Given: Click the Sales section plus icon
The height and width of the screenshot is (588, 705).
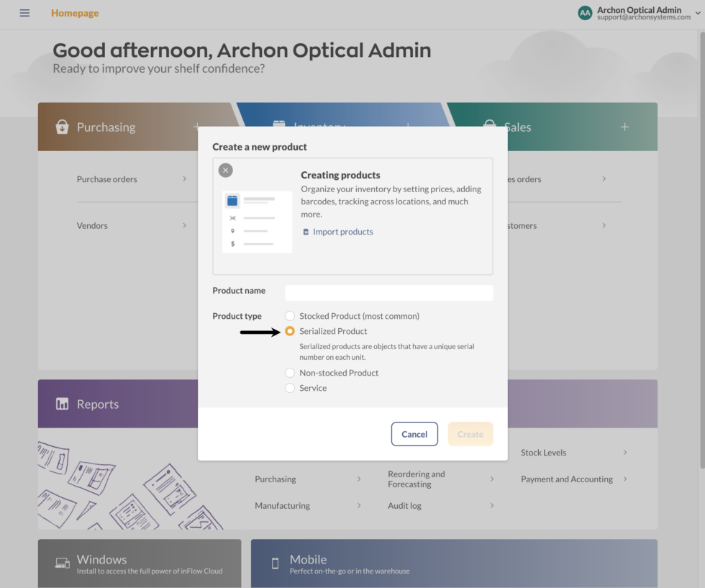Looking at the screenshot, I should [x=624, y=127].
